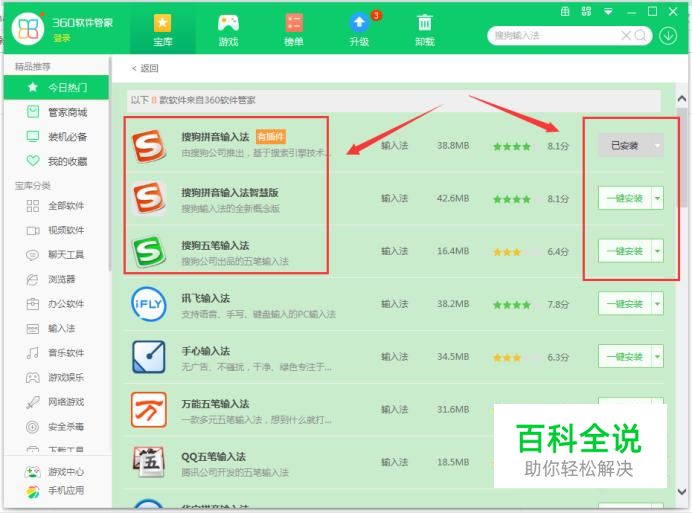The width and height of the screenshot is (692, 513).
Task: Switch to the 游戏 tab
Action: pyautogui.click(x=228, y=30)
